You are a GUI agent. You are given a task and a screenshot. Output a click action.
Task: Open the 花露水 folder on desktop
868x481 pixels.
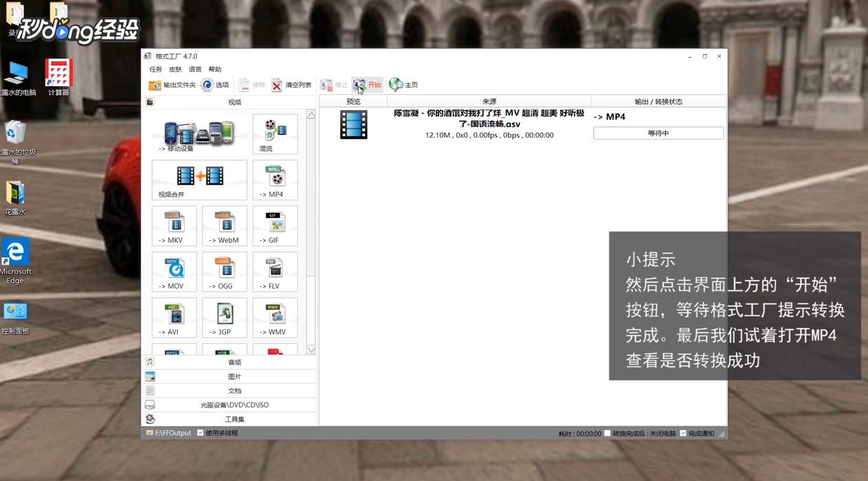point(15,198)
